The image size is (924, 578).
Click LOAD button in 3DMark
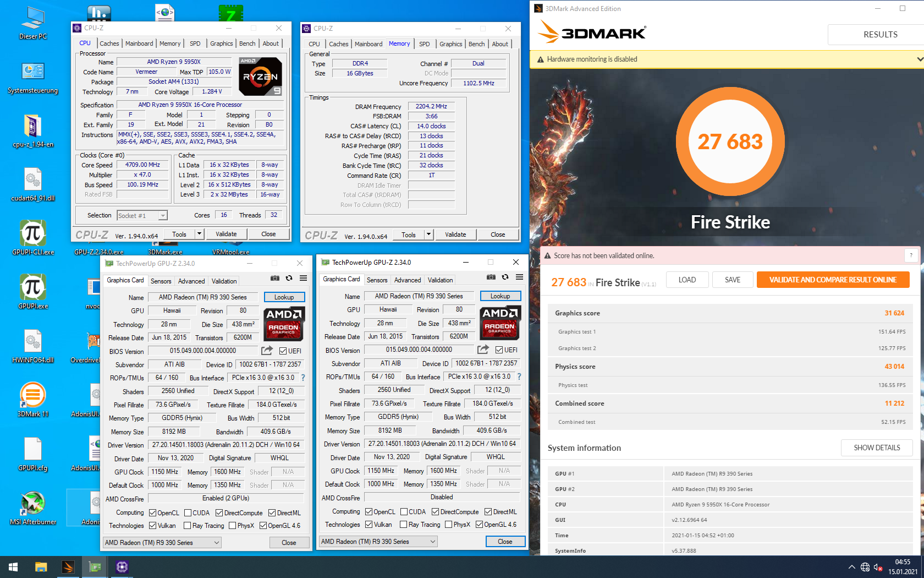pyautogui.click(x=687, y=280)
